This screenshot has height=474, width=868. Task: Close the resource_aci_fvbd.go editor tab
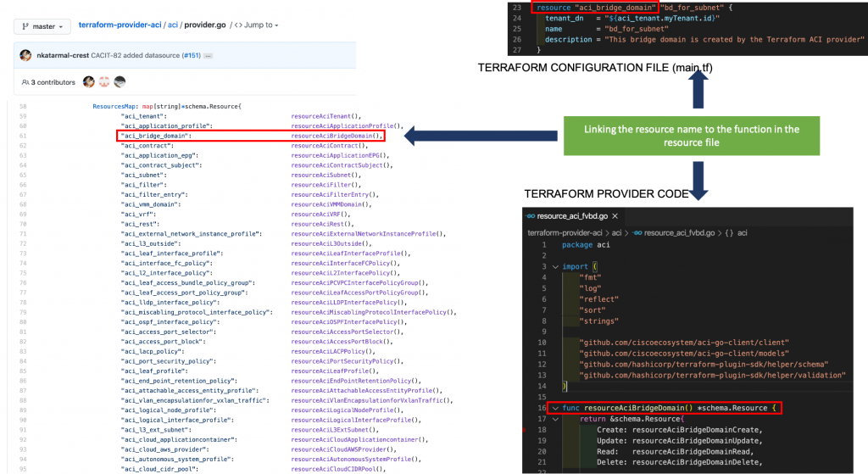point(615,216)
